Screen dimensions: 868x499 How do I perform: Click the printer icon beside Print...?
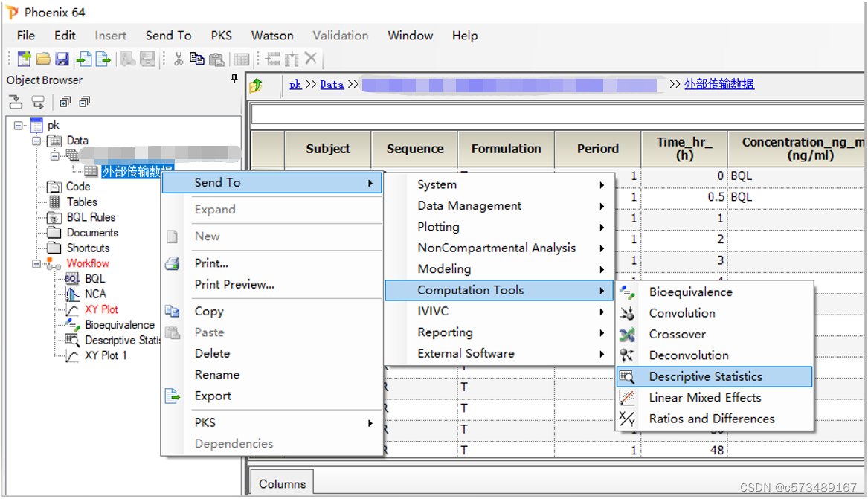click(x=172, y=263)
